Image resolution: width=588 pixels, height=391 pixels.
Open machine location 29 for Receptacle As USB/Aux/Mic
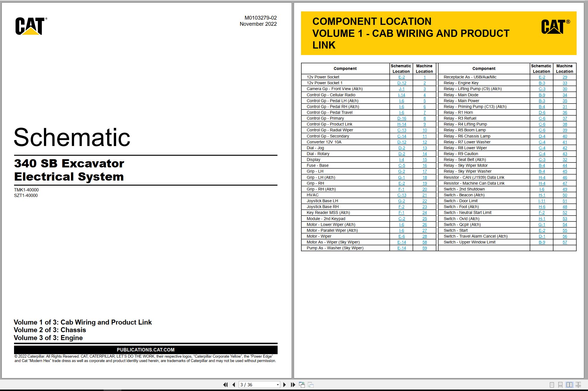[565, 77]
